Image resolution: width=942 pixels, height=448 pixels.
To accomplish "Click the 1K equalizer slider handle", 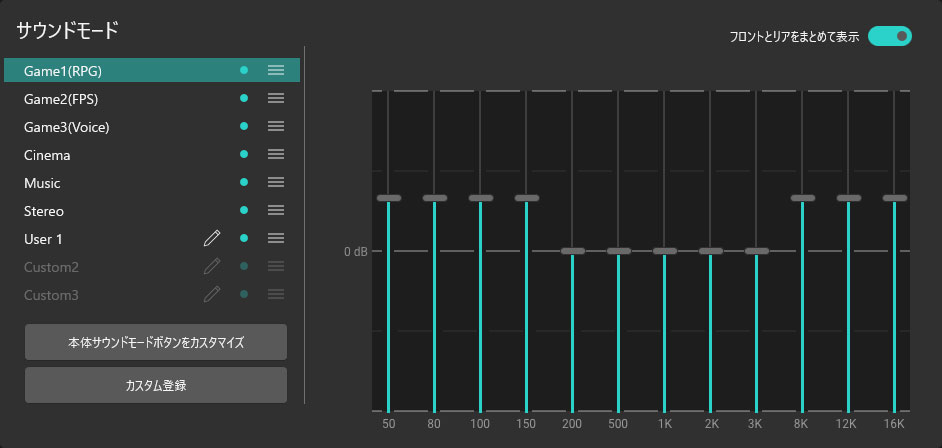I will [665, 251].
